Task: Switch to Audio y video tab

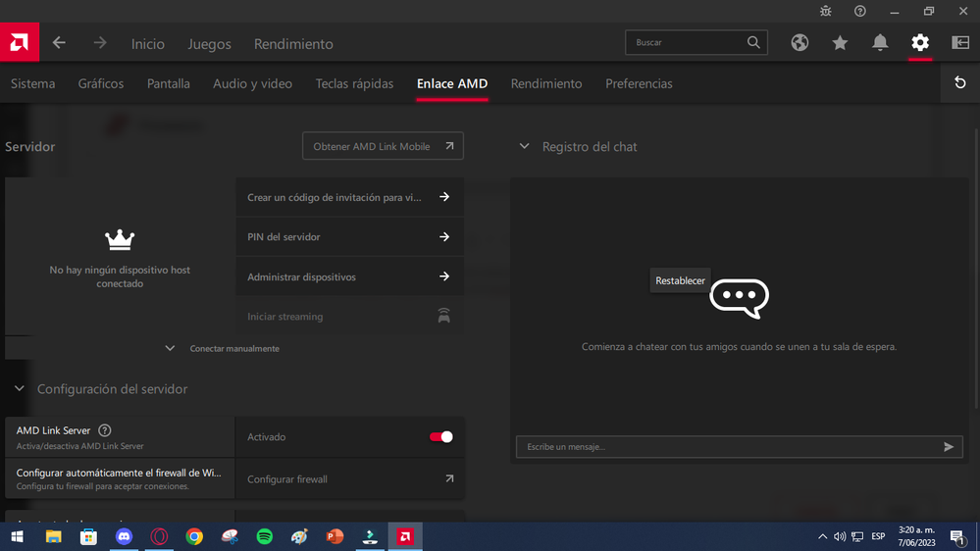Action: pyautogui.click(x=252, y=83)
